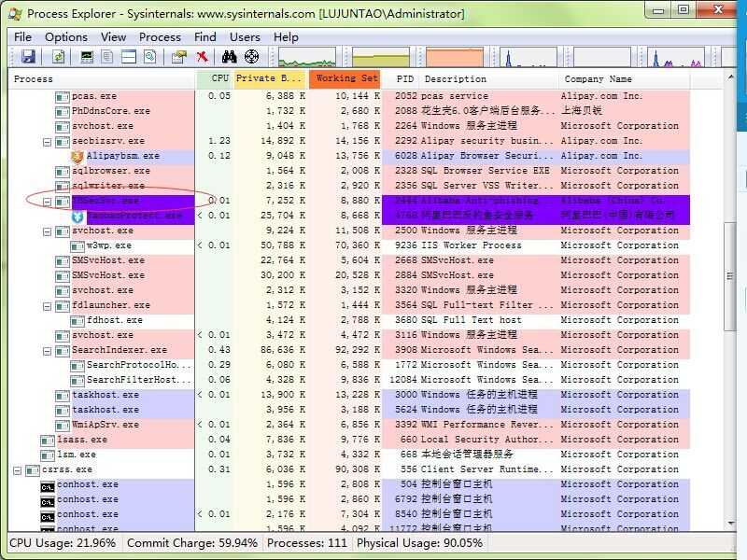Click the Save toolbar icon
Image resolution: width=747 pixels, height=560 pixels.
point(28,57)
